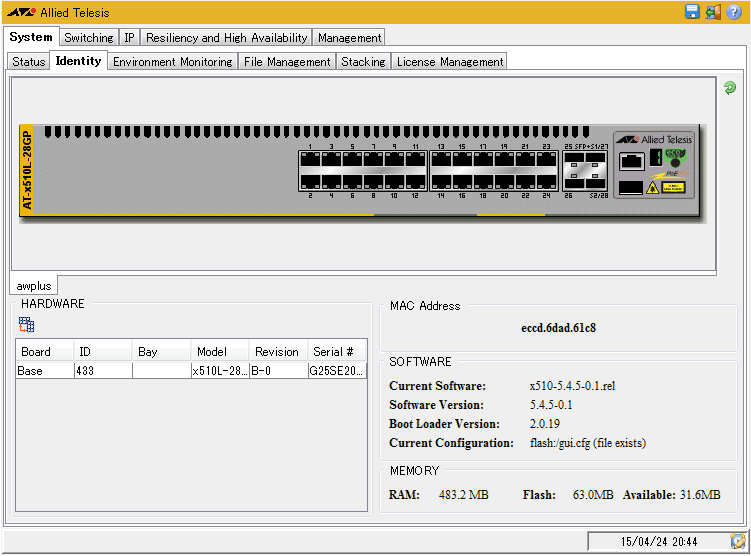Select the awplus device tab
Screen dimensions: 751x556
pos(34,286)
